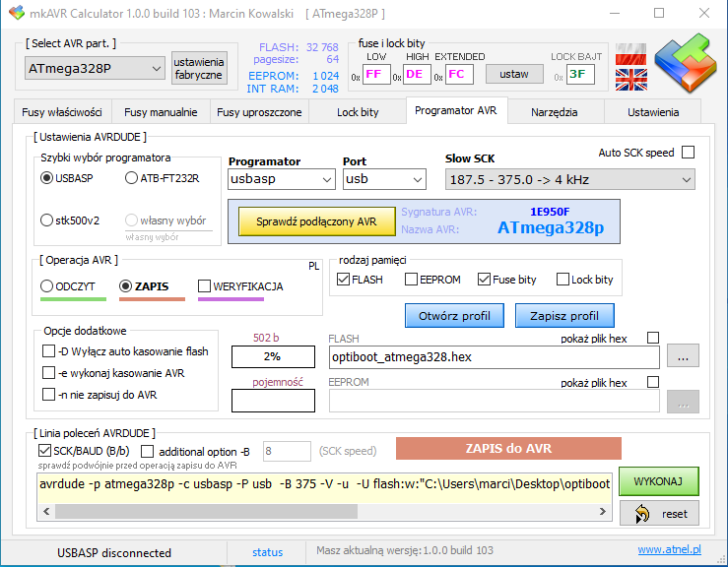Click the EXTENDED fuse FC field
The image size is (728, 567).
coord(459,74)
